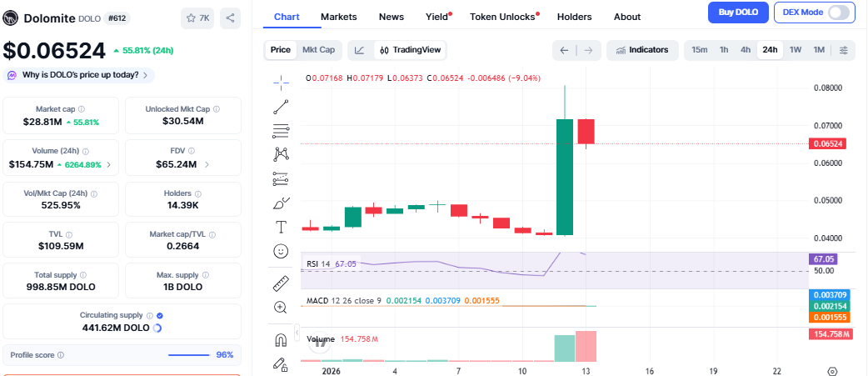Click the Market cap info icon
This screenshot has height=376, width=868.
(x=82, y=109)
